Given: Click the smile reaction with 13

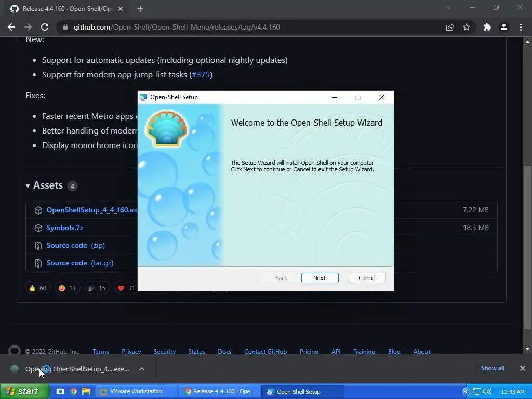Looking at the screenshot, I should coord(68,288).
